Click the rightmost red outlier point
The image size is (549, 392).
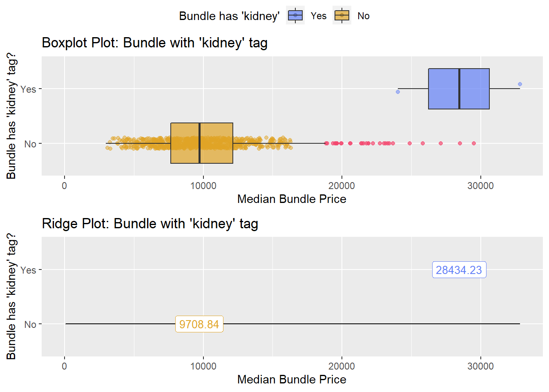point(474,143)
